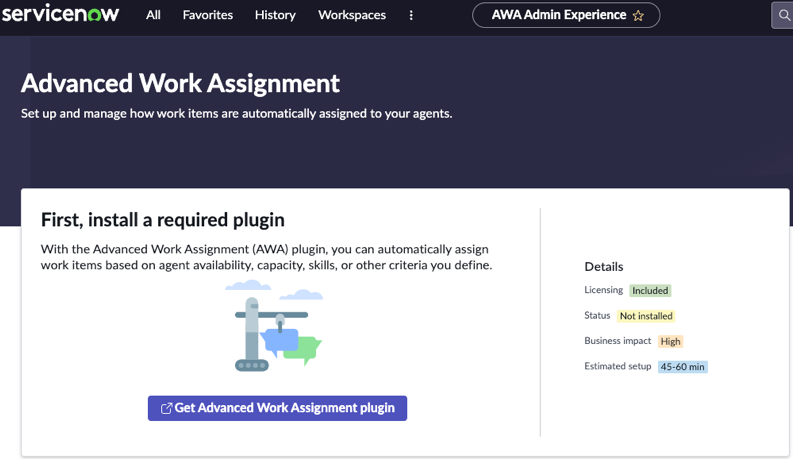Open the search magnifier icon
The width and height of the screenshot is (793, 459).
click(783, 15)
